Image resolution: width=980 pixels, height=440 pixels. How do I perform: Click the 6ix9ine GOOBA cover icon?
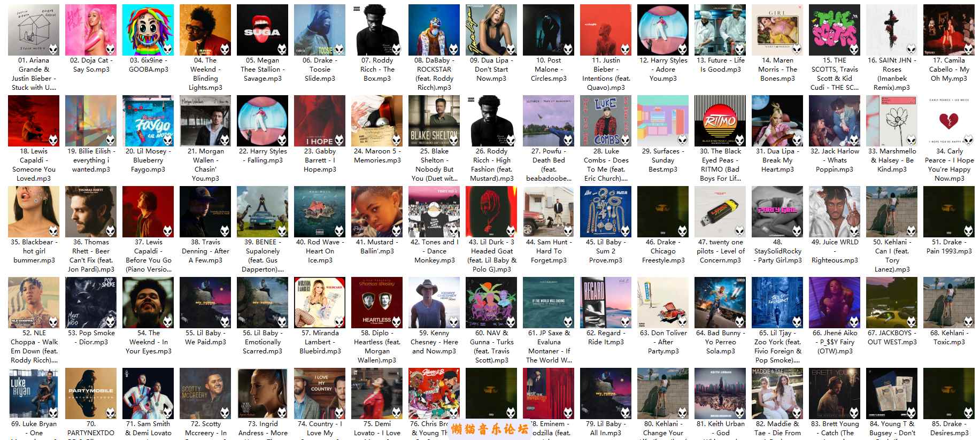pyautogui.click(x=148, y=30)
